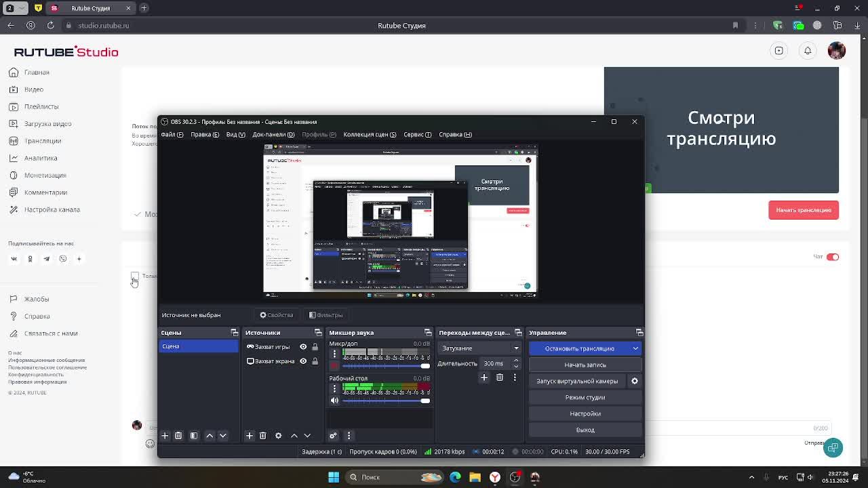Open the Коллекция сцен menu
The width and height of the screenshot is (868, 488).
pos(370,135)
